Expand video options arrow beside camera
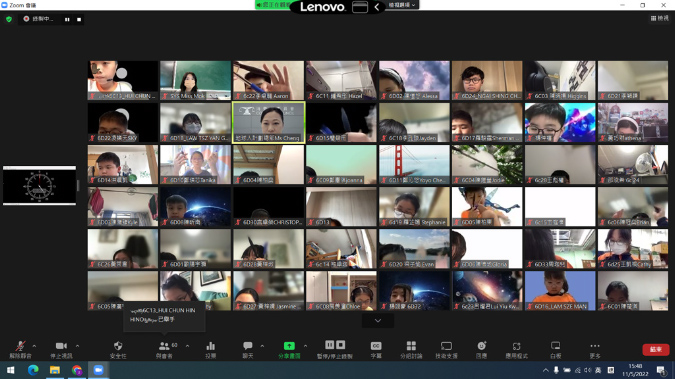 [77, 346]
